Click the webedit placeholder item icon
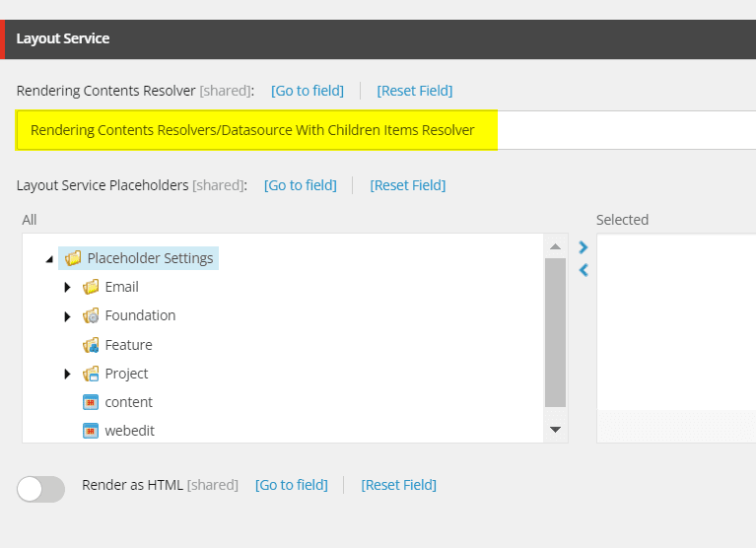This screenshot has width=756, height=548. click(91, 431)
